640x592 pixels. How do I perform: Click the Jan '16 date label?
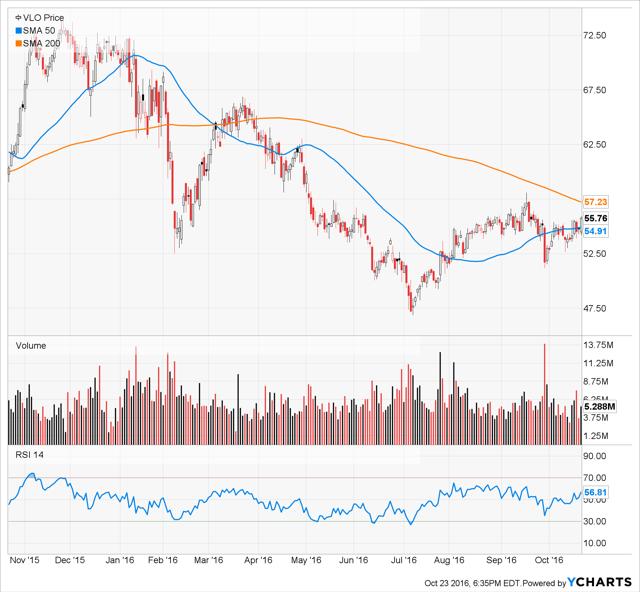coord(120,560)
